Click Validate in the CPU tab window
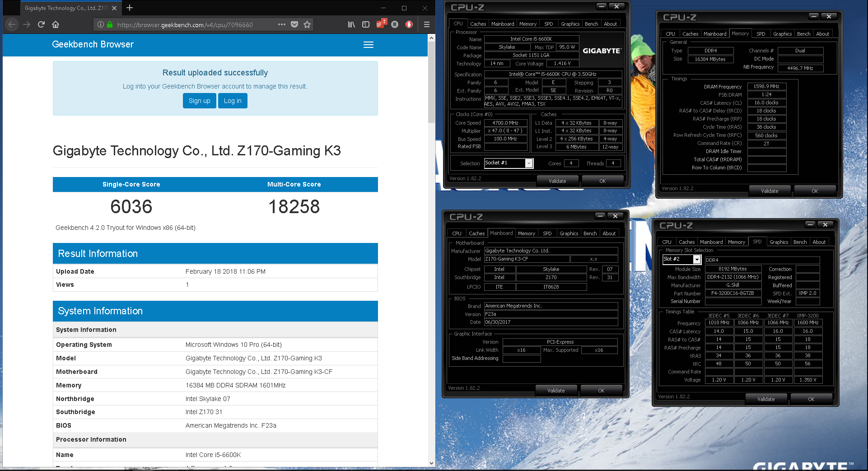Image resolution: width=868 pixels, height=471 pixels. point(557,181)
